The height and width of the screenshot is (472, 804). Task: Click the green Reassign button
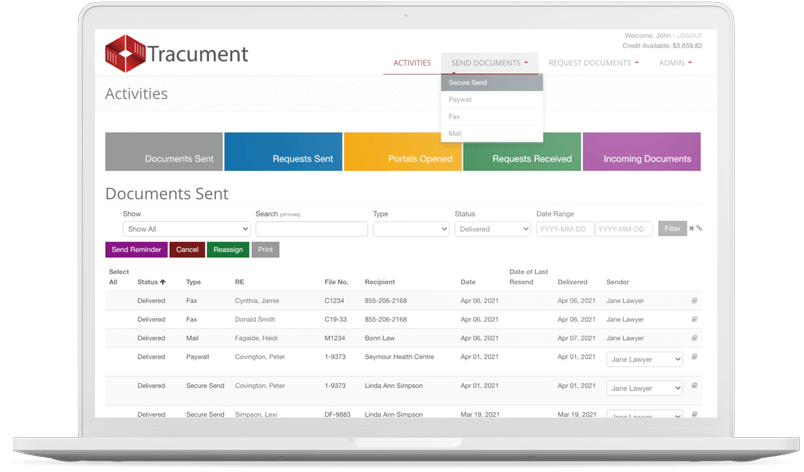228,250
